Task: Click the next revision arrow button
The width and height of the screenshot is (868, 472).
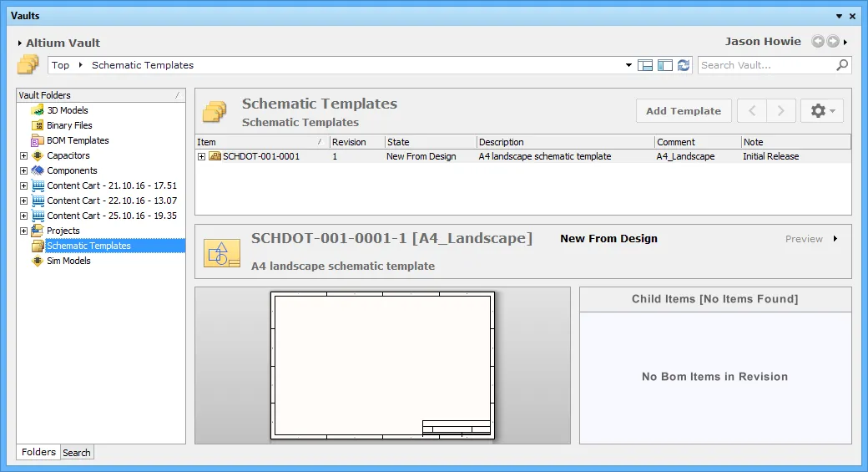Action: pos(781,111)
